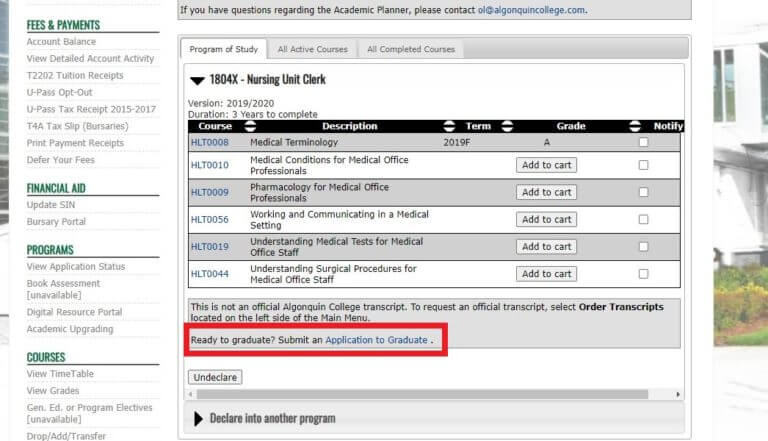Enable Notify for HLT0044 surgical procedures course

coord(643,273)
